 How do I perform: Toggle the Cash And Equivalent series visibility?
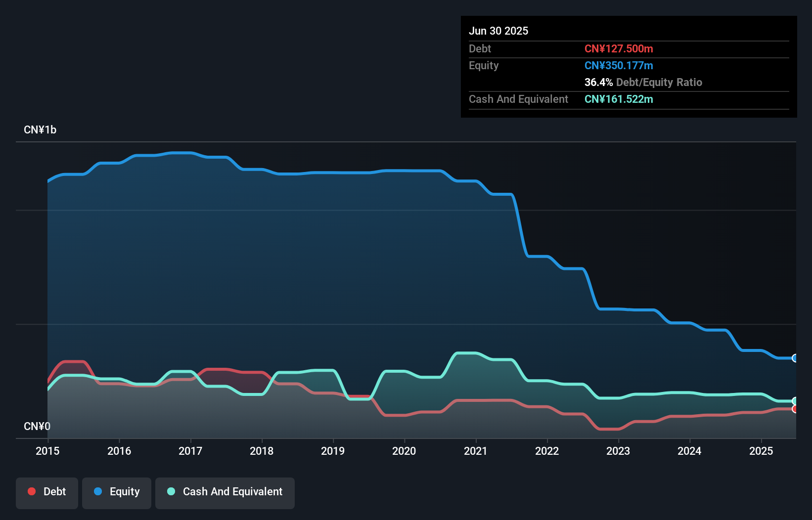point(225,492)
